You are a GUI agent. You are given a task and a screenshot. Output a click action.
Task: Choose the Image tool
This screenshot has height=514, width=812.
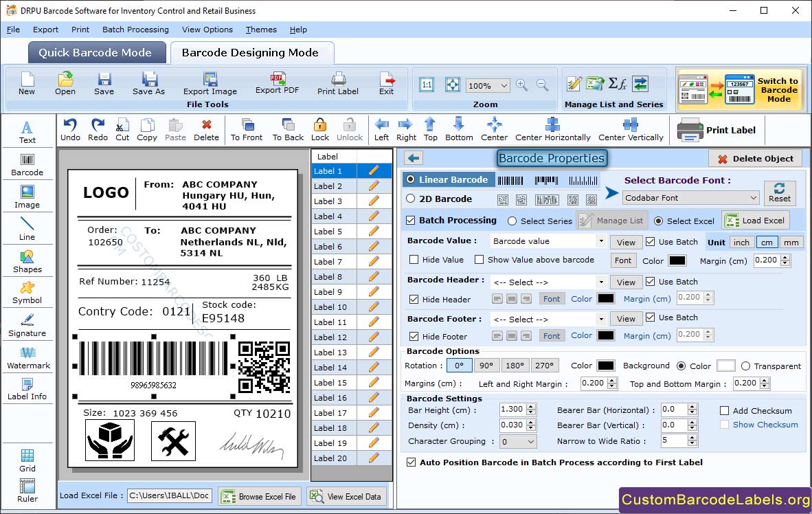tap(27, 197)
